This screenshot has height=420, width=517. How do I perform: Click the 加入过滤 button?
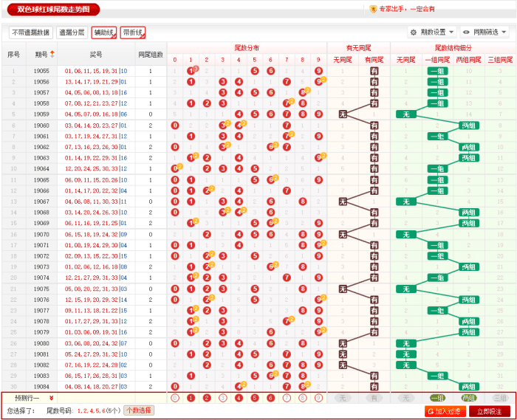point(445,411)
